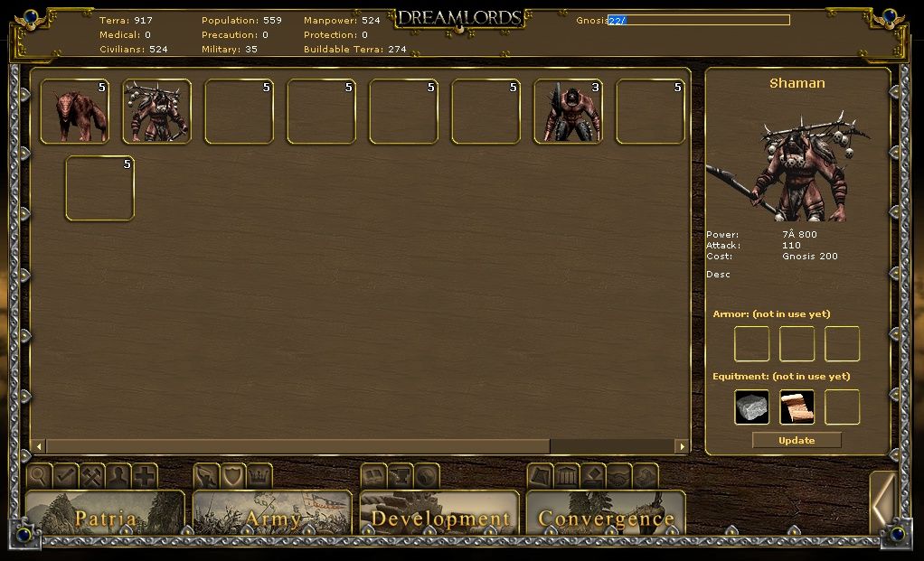Open the Army tab
Image resolution: width=924 pixels, height=561 pixels.
coord(272,513)
